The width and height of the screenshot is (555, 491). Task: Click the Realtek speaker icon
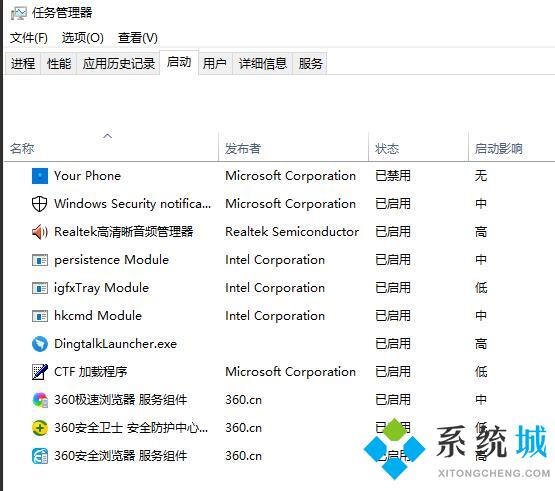pyautogui.click(x=40, y=232)
